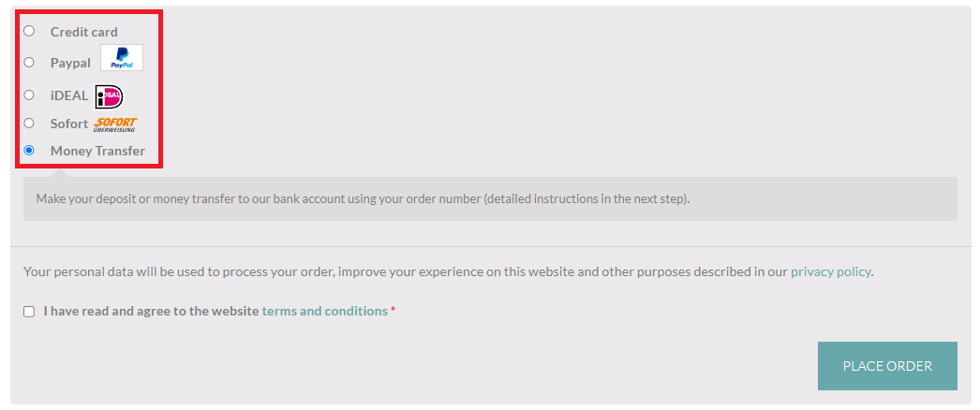Click "I have read and agree" label text

(151, 311)
